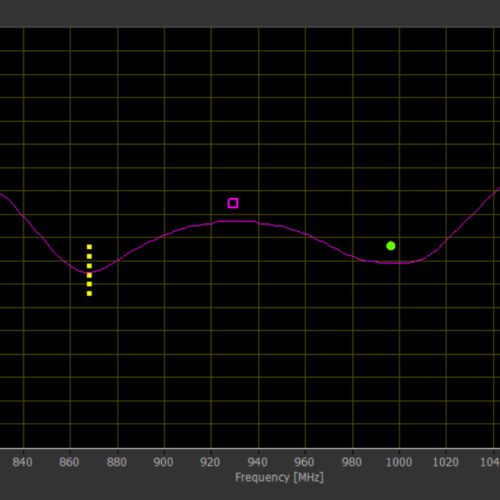
Task: Click the topmost yellow square of dotted marker
Action: (89, 247)
